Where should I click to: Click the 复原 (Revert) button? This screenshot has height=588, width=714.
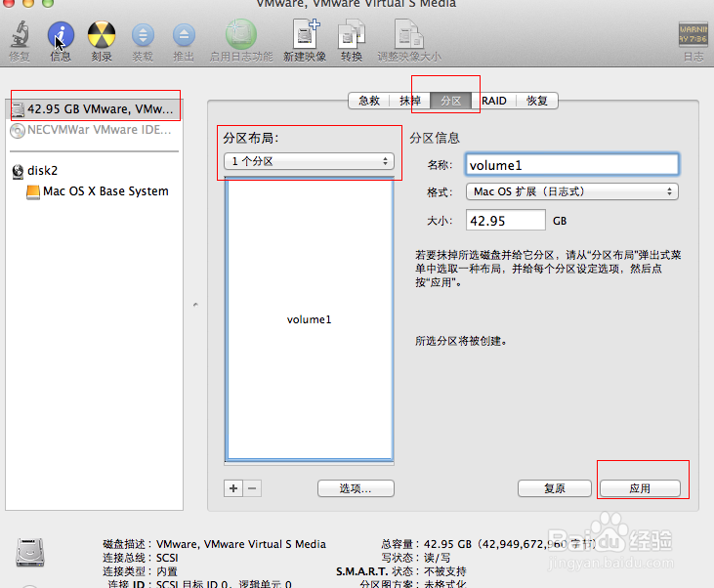click(x=555, y=488)
